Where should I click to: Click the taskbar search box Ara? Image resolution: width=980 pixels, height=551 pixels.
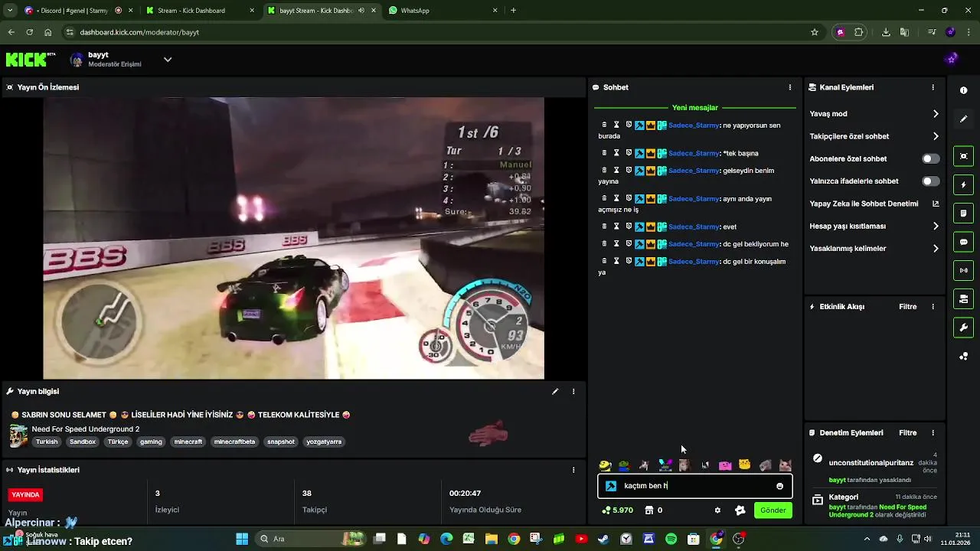tap(310, 539)
